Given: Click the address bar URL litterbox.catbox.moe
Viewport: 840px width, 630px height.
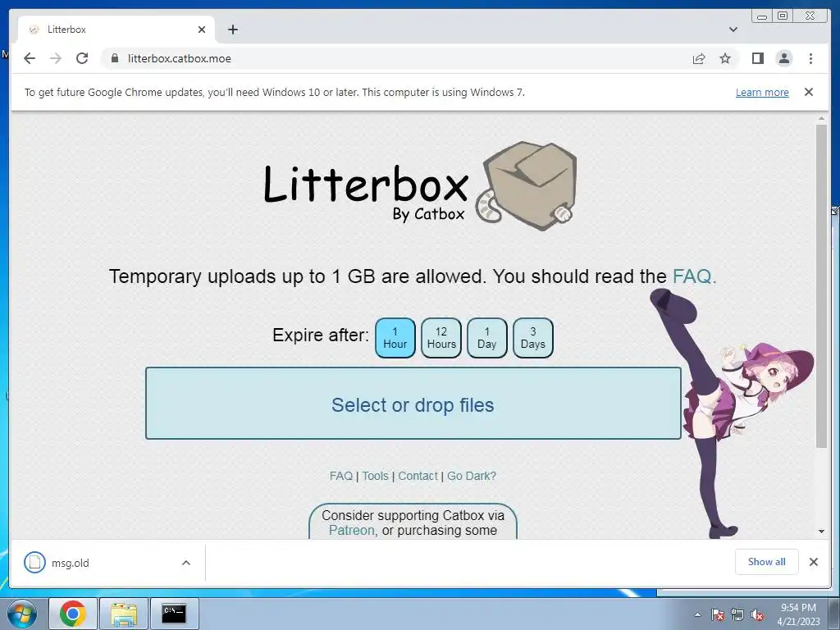Looking at the screenshot, I should tap(180, 58).
